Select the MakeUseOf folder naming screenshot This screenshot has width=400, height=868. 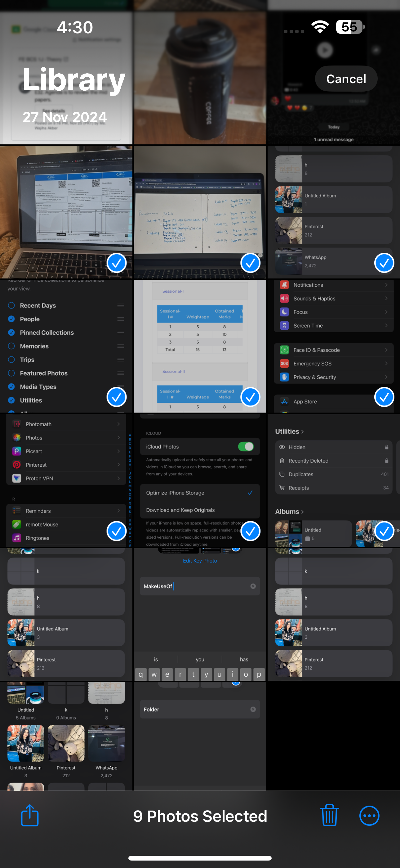[200, 614]
